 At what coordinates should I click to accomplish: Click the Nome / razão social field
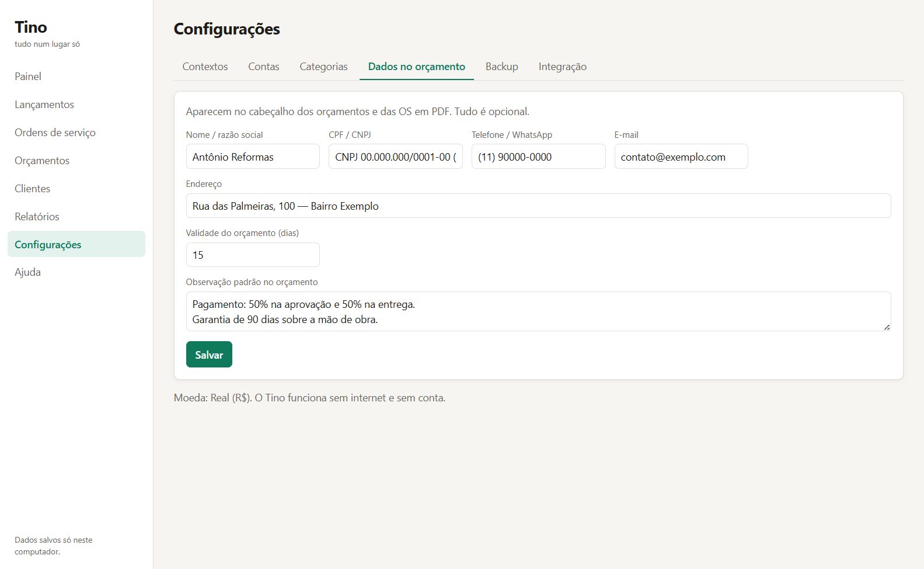coord(253,157)
